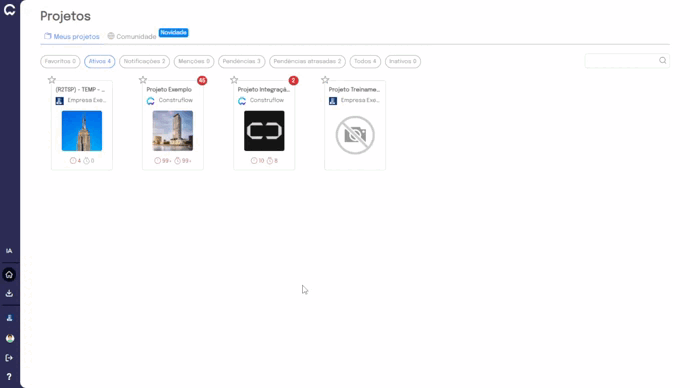The image size is (690, 388).
Task: Open the help question mark icon
Action: click(x=9, y=377)
